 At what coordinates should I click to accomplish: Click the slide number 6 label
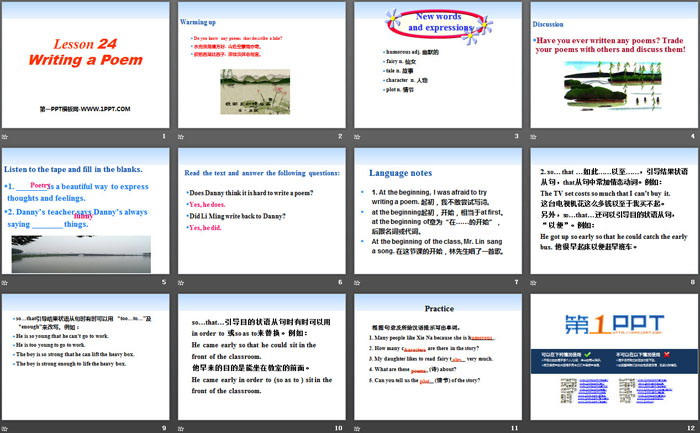pos(340,282)
